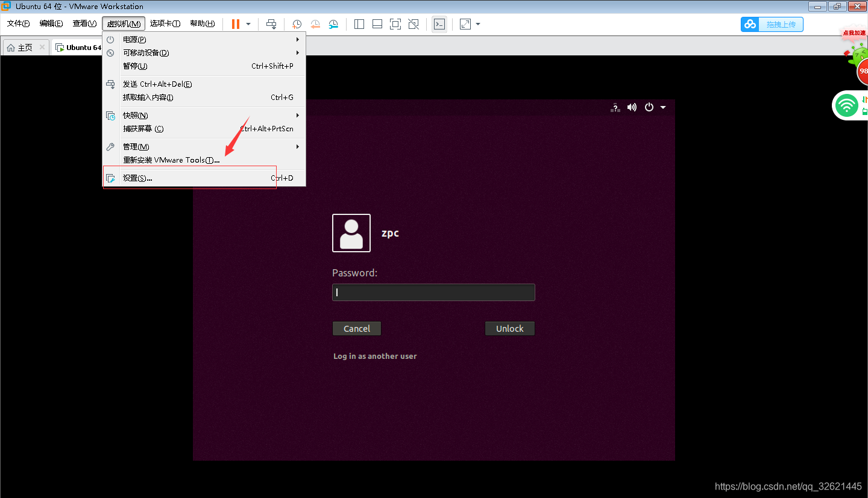The width and height of the screenshot is (868, 498).
Task: Click the Ubuntu network status icon
Action: (x=615, y=107)
